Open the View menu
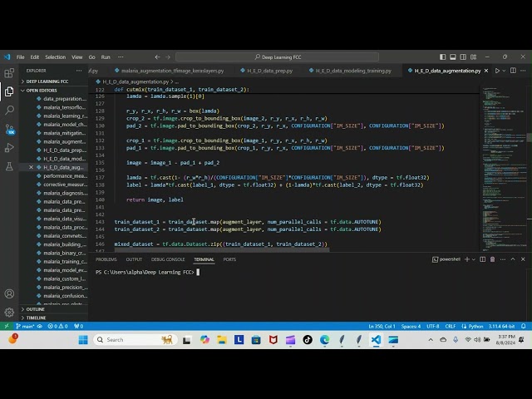The image size is (532, 399). coord(77,57)
